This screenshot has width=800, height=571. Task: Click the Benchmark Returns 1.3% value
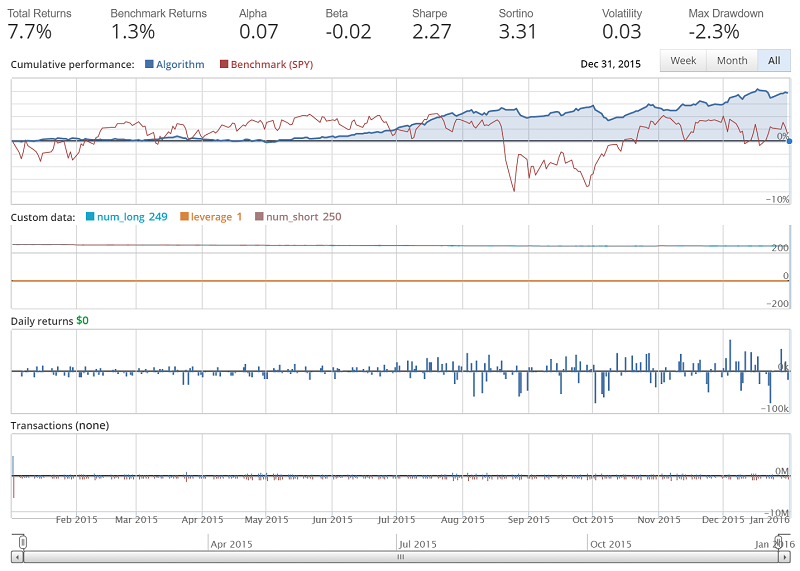pyautogui.click(x=131, y=31)
